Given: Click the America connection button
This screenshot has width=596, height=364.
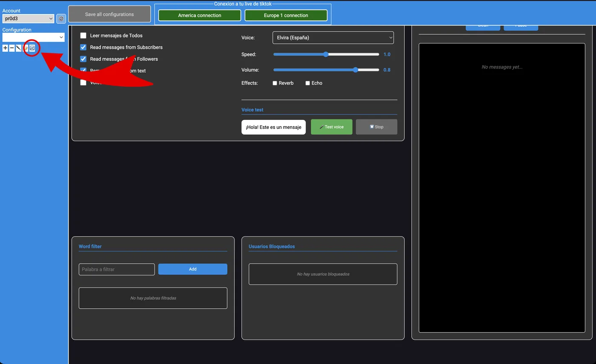Looking at the screenshot, I should click(x=200, y=15).
